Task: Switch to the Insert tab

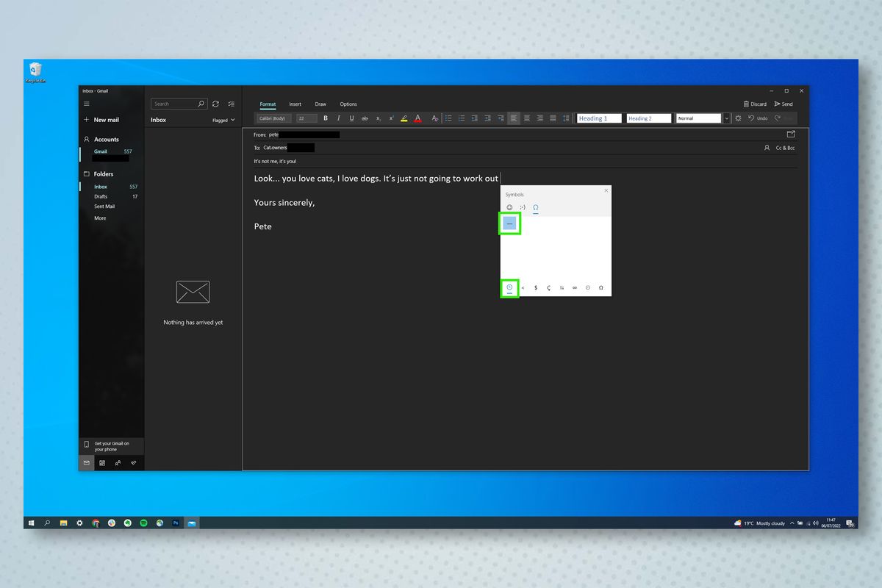Action: point(295,104)
